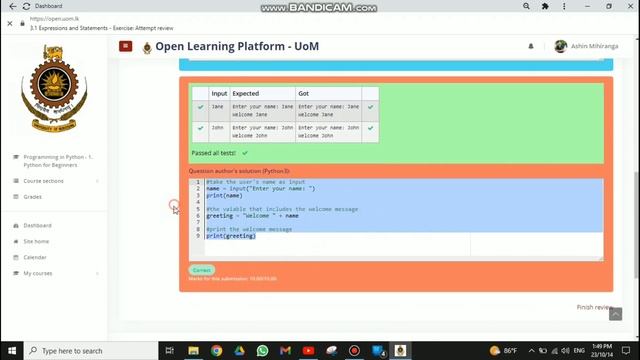Viewport: 640px width, 360px height.
Task: Open the Action Center notifications icon
Action: click(x=626, y=351)
